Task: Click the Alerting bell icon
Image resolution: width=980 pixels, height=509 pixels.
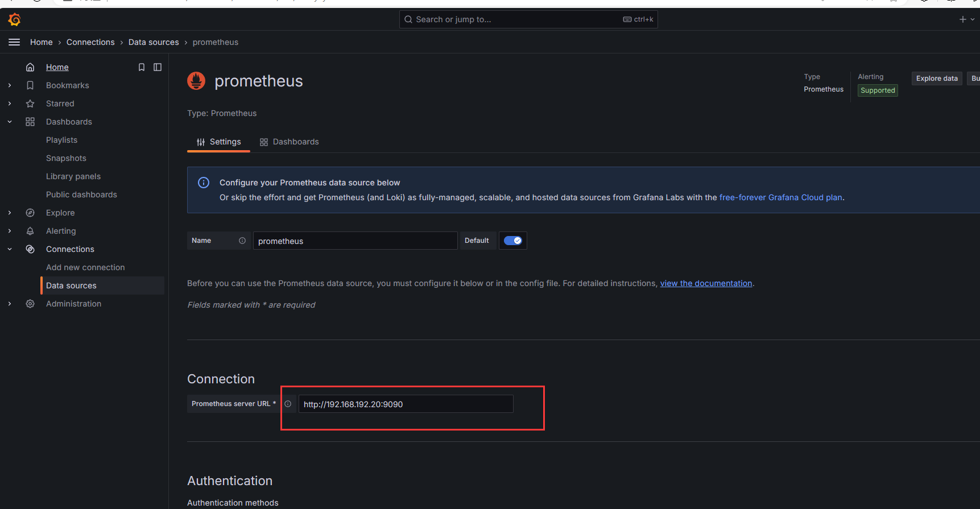Action: [x=30, y=231]
